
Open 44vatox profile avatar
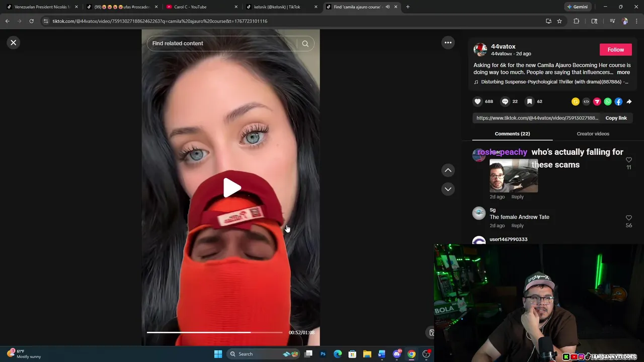tap(480, 50)
